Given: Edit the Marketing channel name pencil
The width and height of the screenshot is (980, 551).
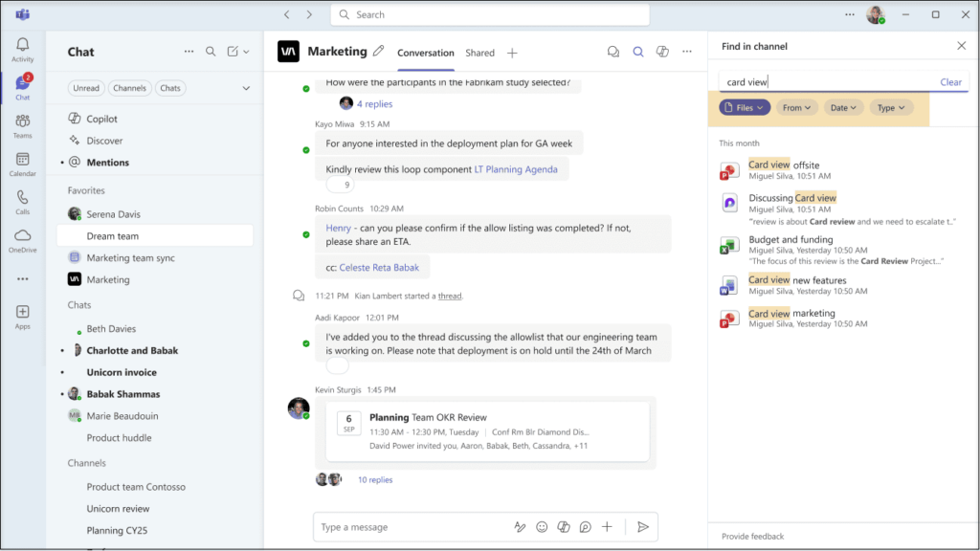Looking at the screenshot, I should pos(379,52).
